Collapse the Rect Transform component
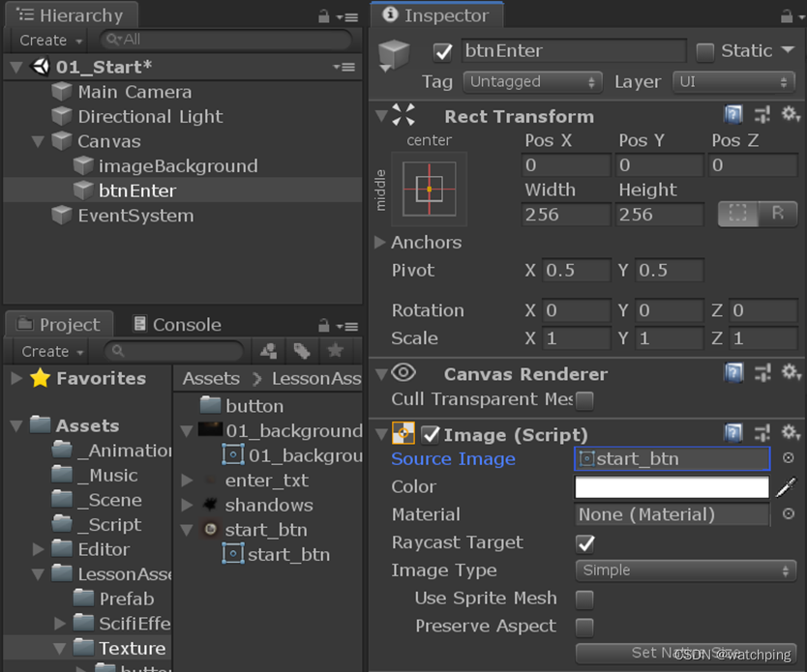The height and width of the screenshot is (672, 807). coord(381,116)
